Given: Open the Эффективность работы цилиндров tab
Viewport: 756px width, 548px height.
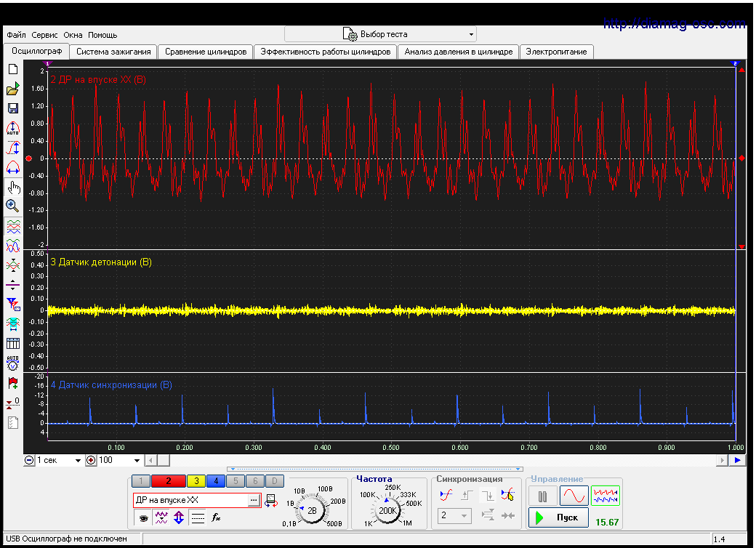Looking at the screenshot, I should click(x=326, y=52).
